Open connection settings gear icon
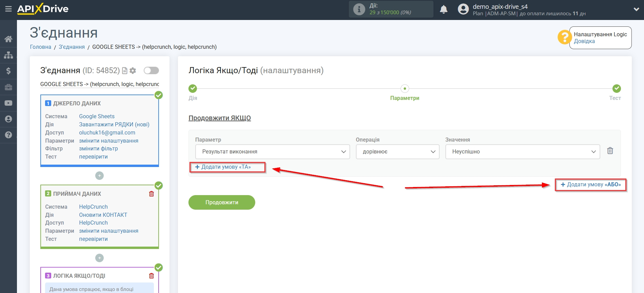The image size is (644, 293). click(133, 70)
